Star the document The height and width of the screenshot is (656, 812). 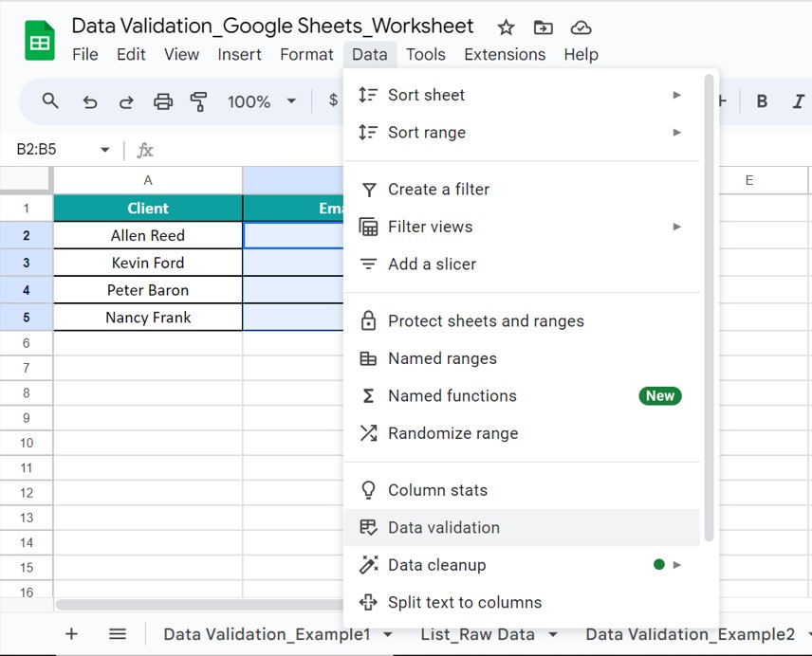(506, 27)
